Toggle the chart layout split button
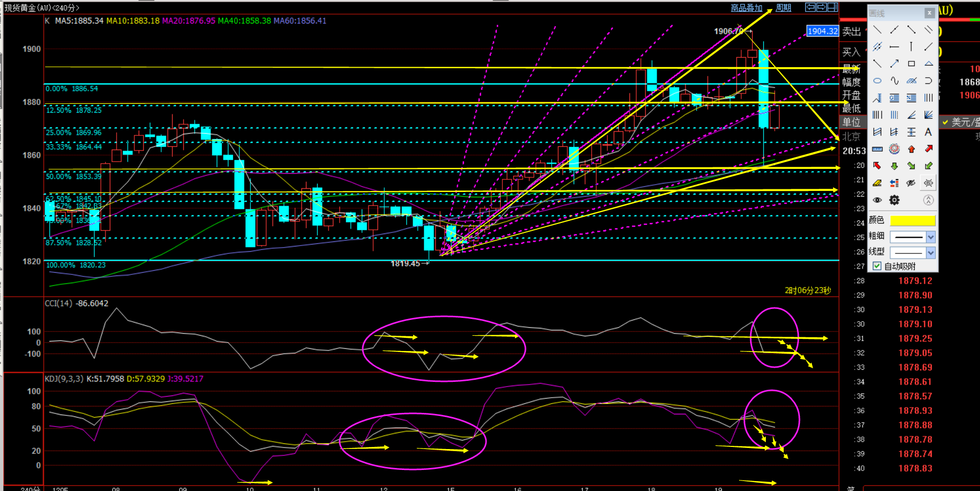Image resolution: width=980 pixels, height=491 pixels. click(833, 7)
